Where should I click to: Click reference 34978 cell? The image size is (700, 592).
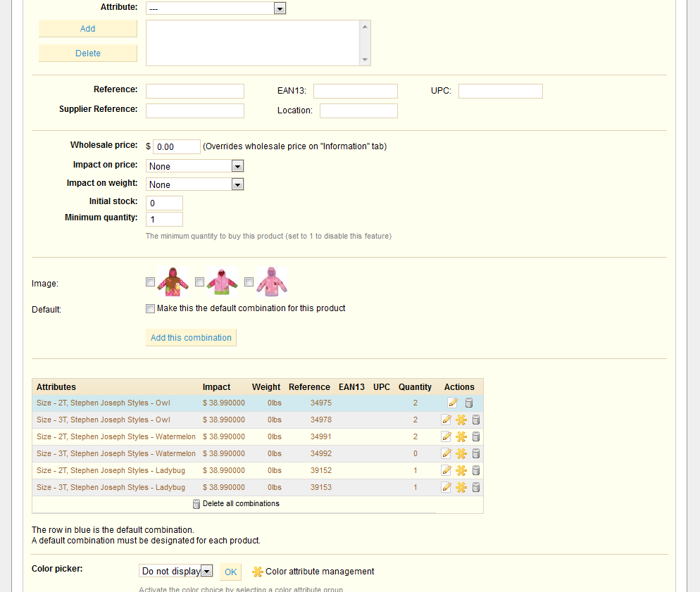pos(321,420)
